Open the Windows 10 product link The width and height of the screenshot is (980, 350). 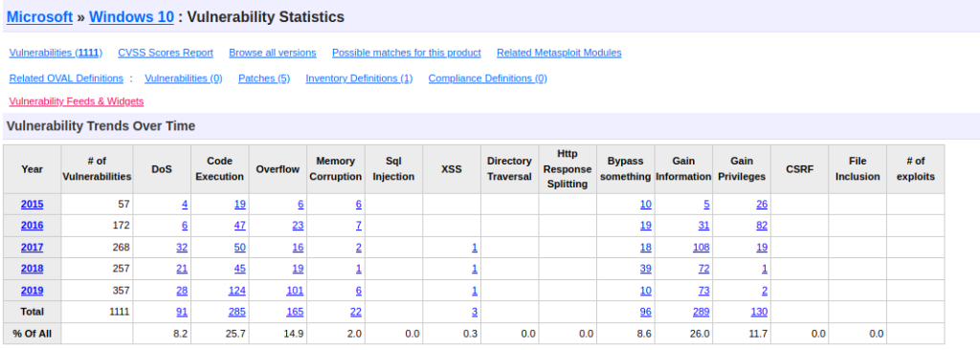pos(132,17)
